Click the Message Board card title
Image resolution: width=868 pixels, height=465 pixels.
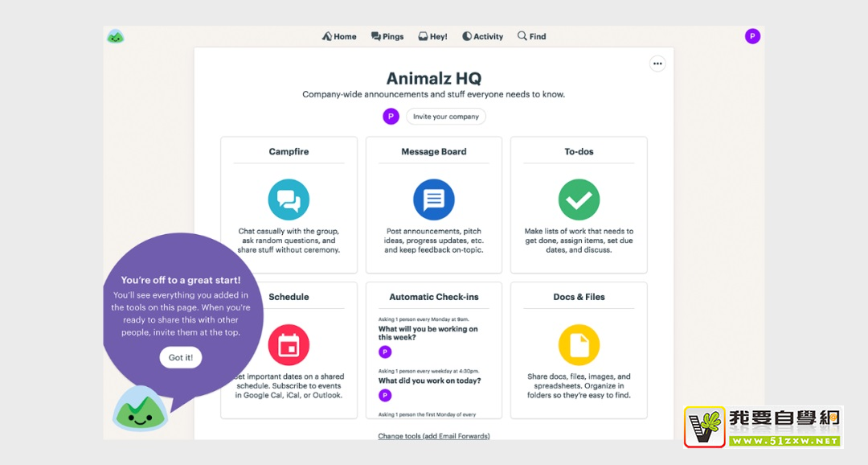coord(433,151)
